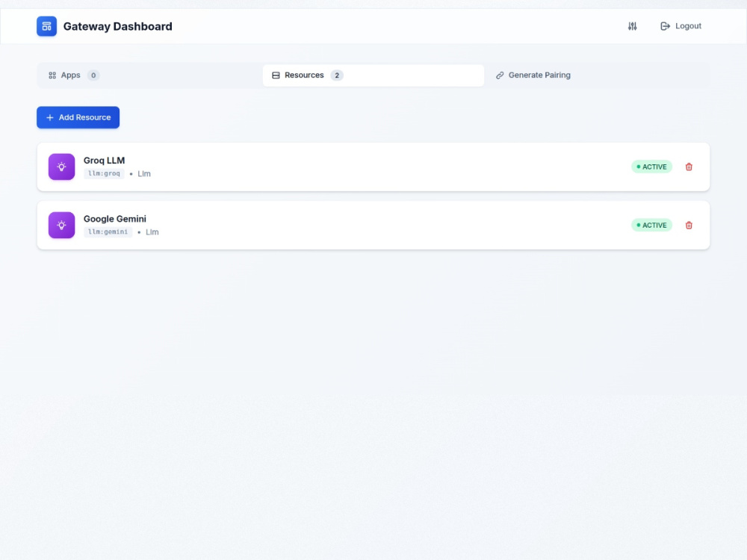The image size is (747, 560).
Task: Click the Llm type label on Groq row
Action: (x=144, y=174)
